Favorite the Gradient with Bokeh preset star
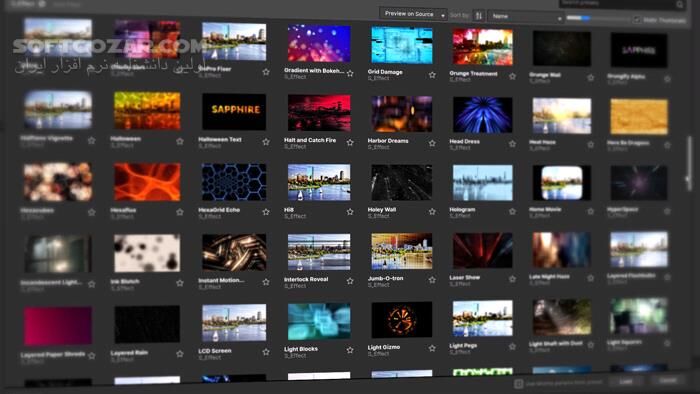This screenshot has width=700, height=394. point(350,73)
